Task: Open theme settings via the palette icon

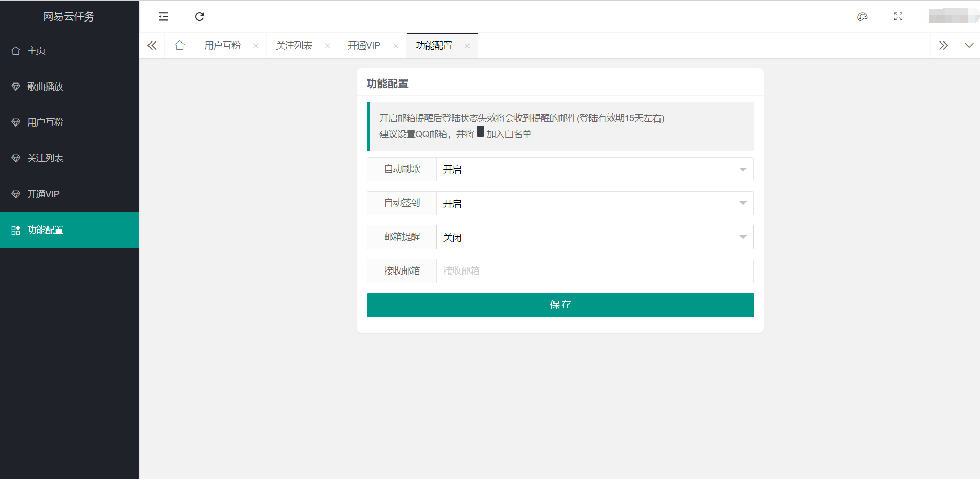Action: coord(862,16)
